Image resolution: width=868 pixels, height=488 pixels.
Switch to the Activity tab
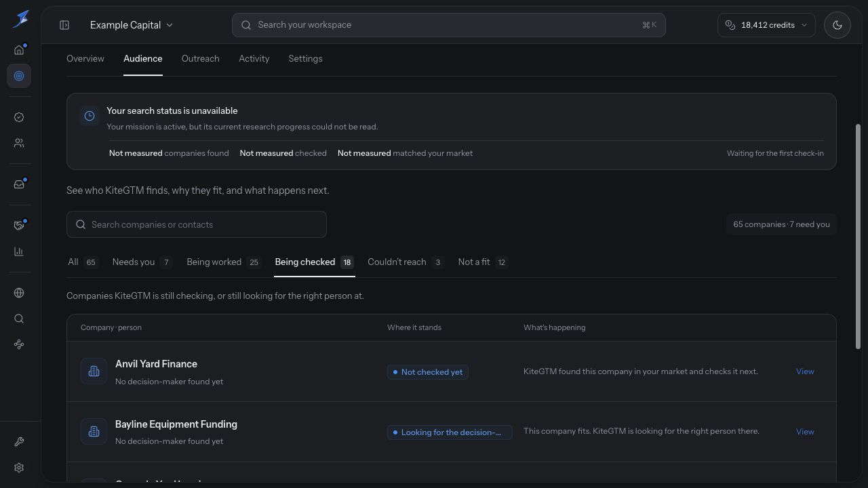(x=254, y=59)
